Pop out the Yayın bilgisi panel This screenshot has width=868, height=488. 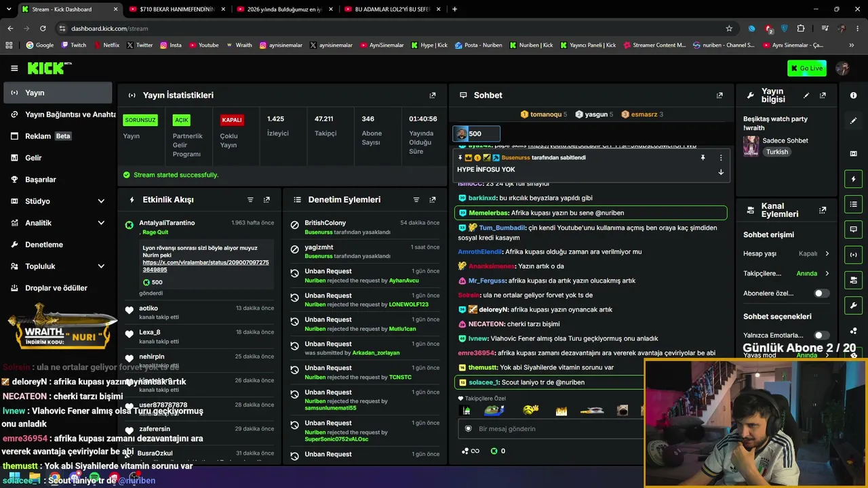point(823,96)
